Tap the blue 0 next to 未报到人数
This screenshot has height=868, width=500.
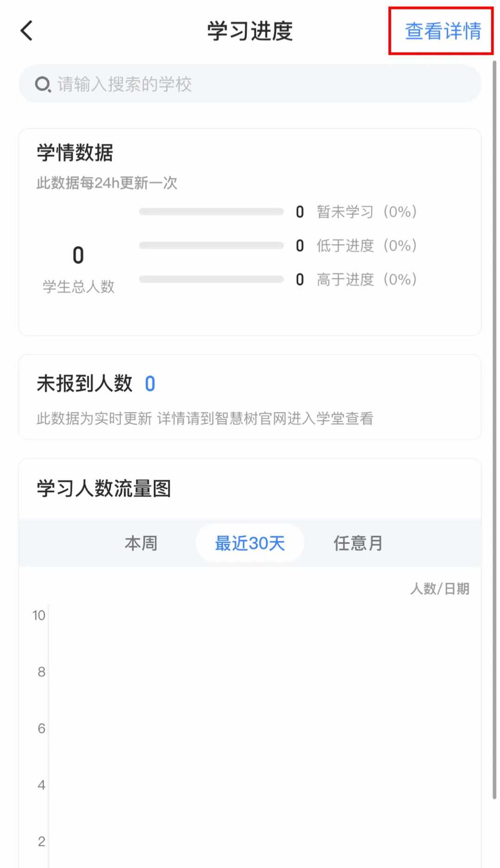pyautogui.click(x=150, y=383)
